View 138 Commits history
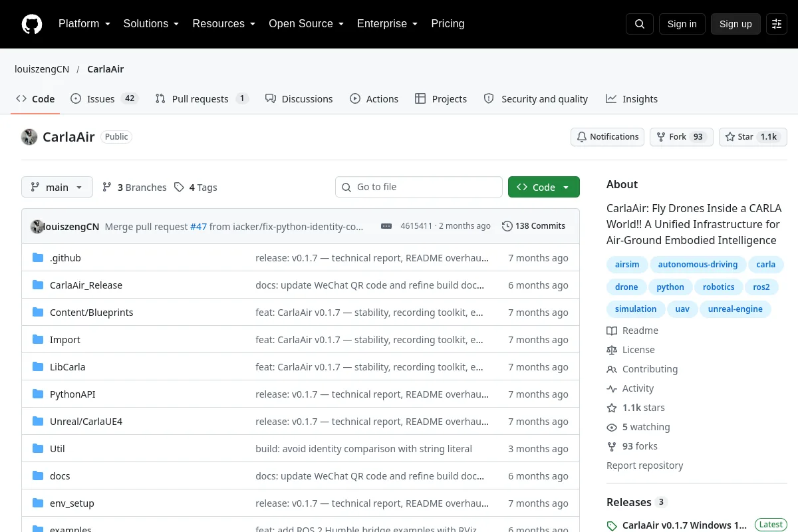798x532 pixels. pyautogui.click(x=534, y=226)
